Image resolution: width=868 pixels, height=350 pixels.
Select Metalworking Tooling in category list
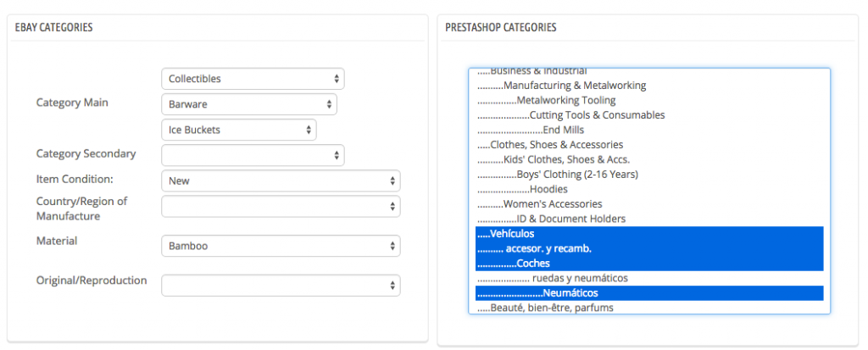click(649, 100)
